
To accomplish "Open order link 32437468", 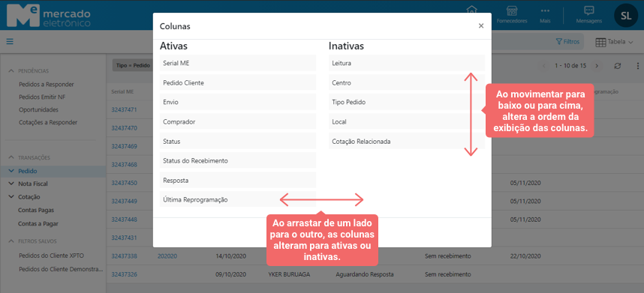I will click(x=124, y=164).
